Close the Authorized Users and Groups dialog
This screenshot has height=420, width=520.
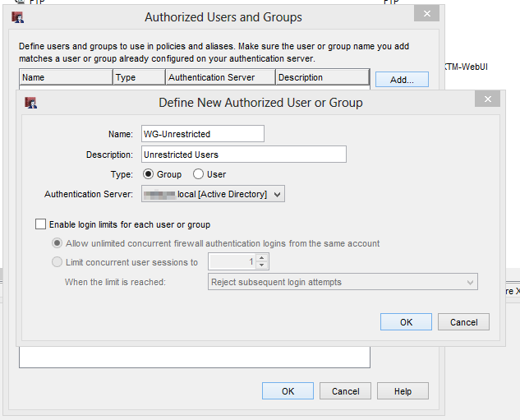tap(426, 13)
